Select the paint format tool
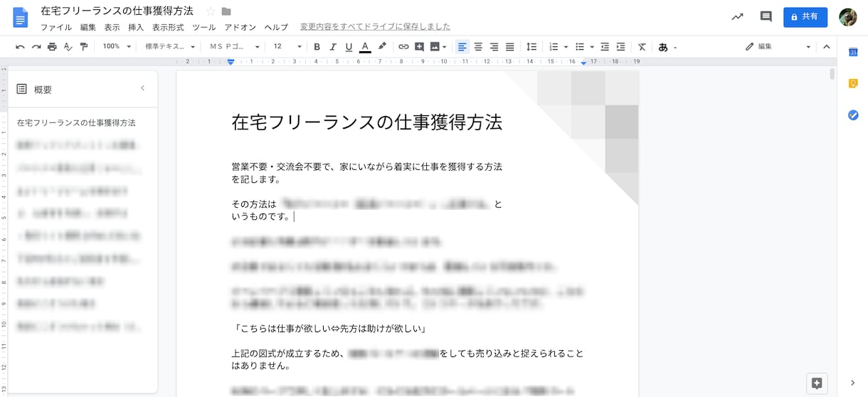 (84, 47)
